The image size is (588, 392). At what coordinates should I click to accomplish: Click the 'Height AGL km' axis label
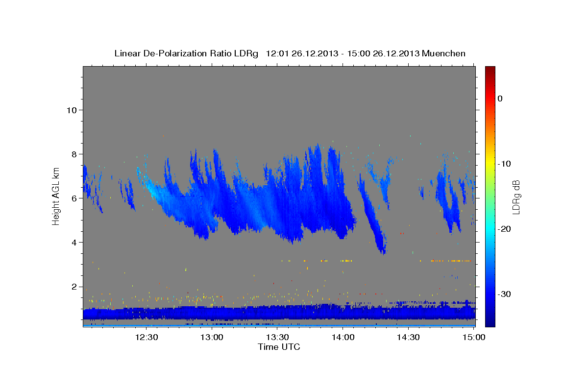(56, 196)
